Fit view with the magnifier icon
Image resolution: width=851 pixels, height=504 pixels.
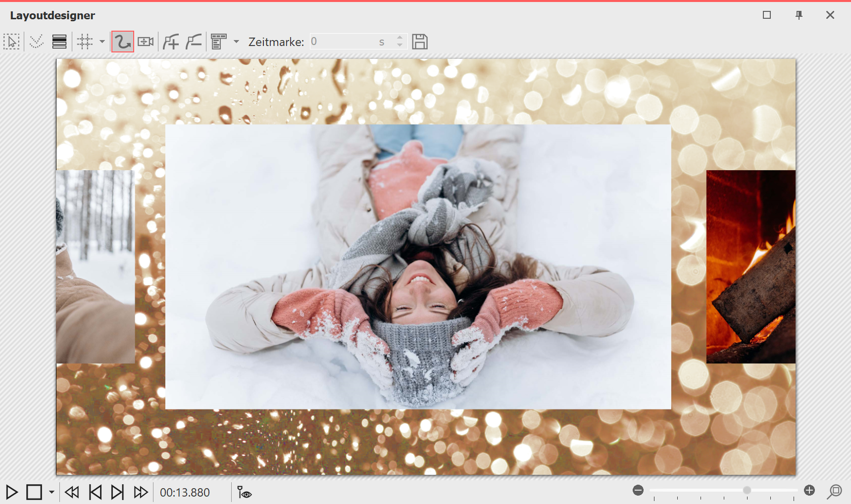pos(835,491)
